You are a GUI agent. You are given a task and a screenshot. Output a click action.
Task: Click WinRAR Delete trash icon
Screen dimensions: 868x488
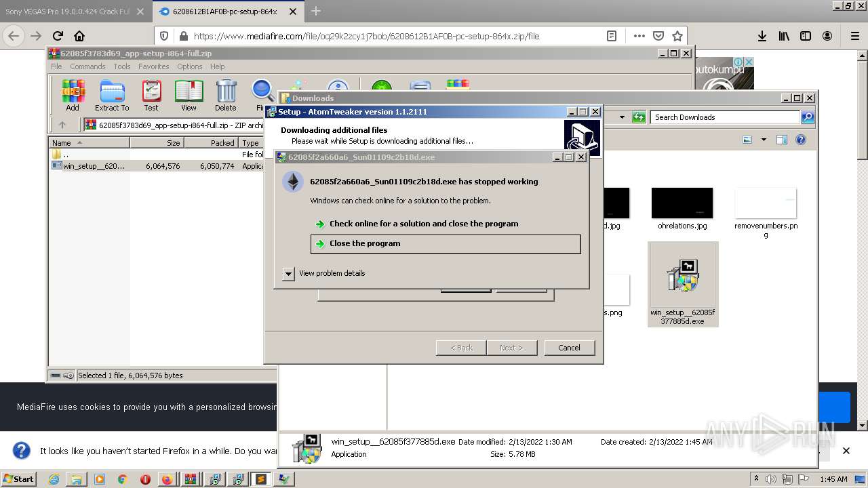coord(226,96)
